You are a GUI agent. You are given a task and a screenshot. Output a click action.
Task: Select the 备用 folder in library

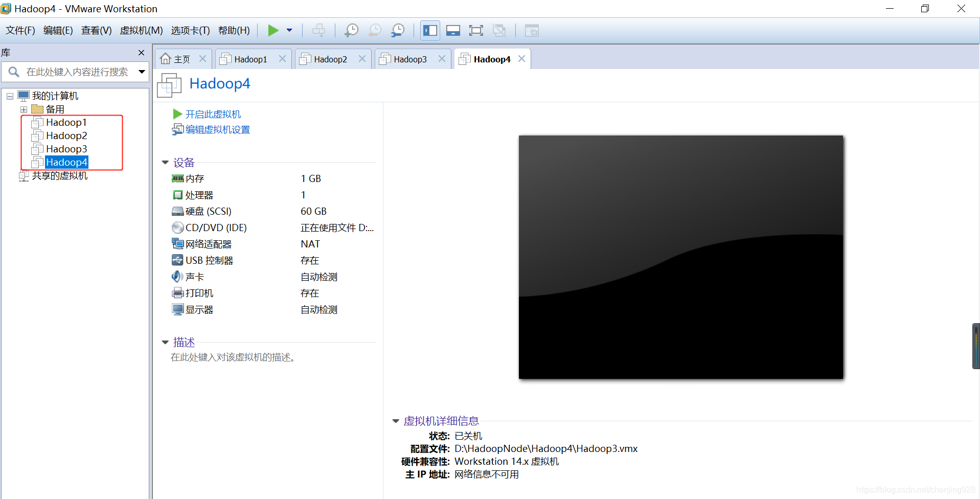pyautogui.click(x=55, y=109)
